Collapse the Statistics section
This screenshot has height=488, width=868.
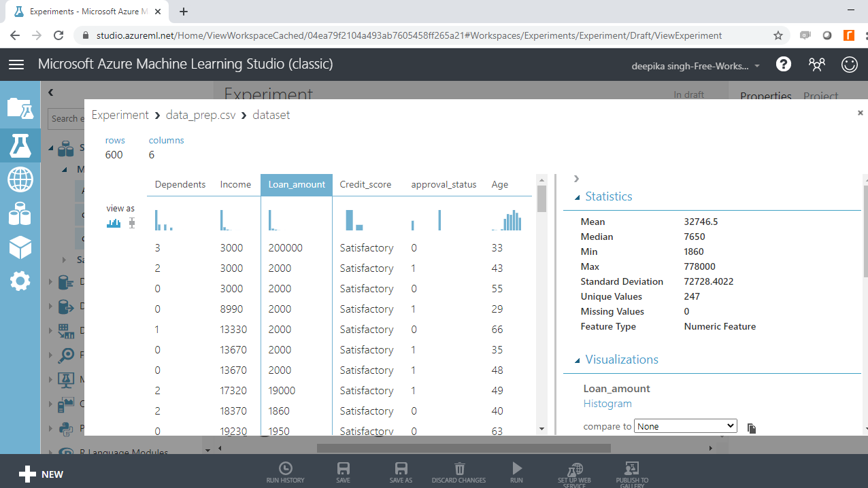click(x=577, y=197)
